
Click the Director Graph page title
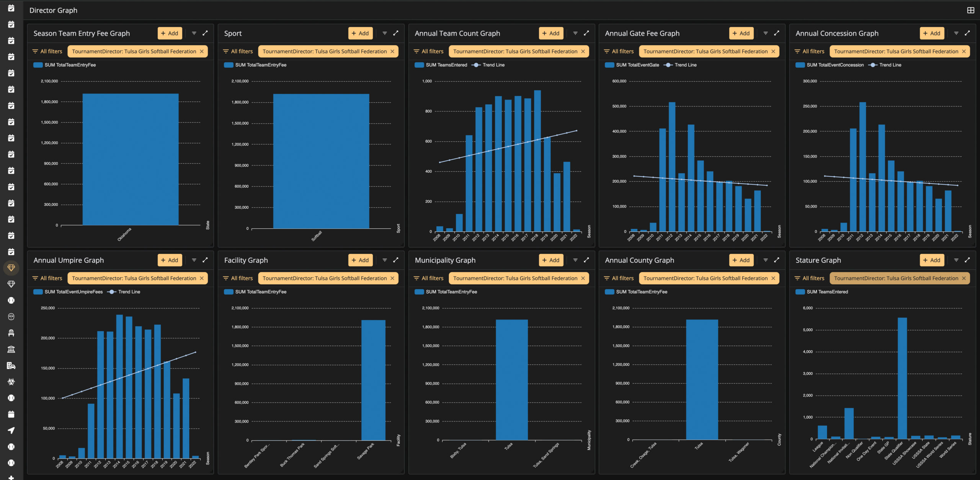pos(53,10)
